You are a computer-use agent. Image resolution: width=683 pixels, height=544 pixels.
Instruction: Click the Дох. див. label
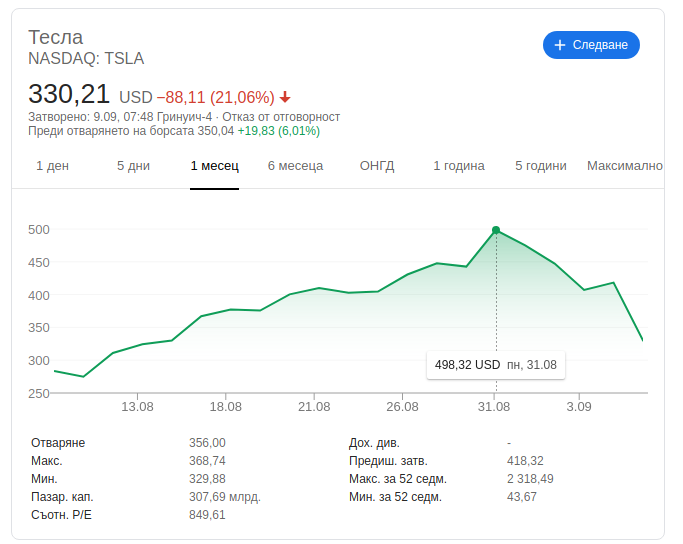click(374, 443)
